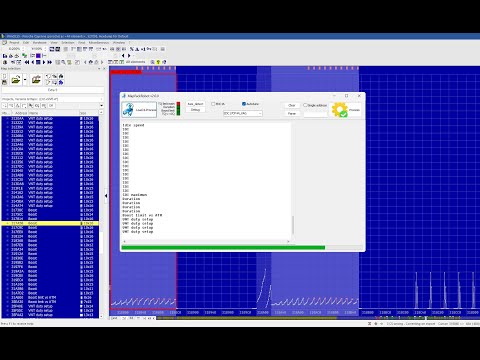Click the first icon in third toolbar row
This screenshot has width=480, height=360.
[x=5, y=62]
